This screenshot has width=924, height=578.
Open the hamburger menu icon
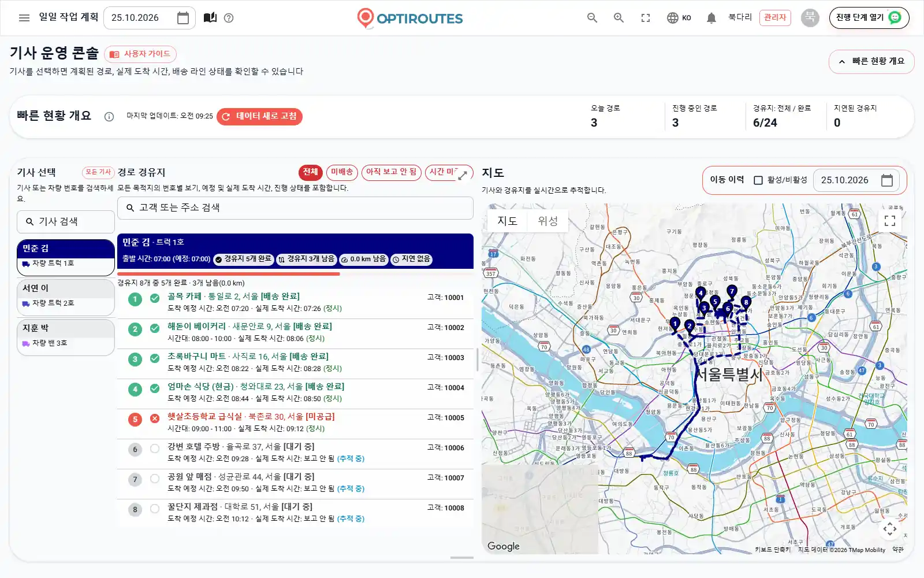coord(24,18)
